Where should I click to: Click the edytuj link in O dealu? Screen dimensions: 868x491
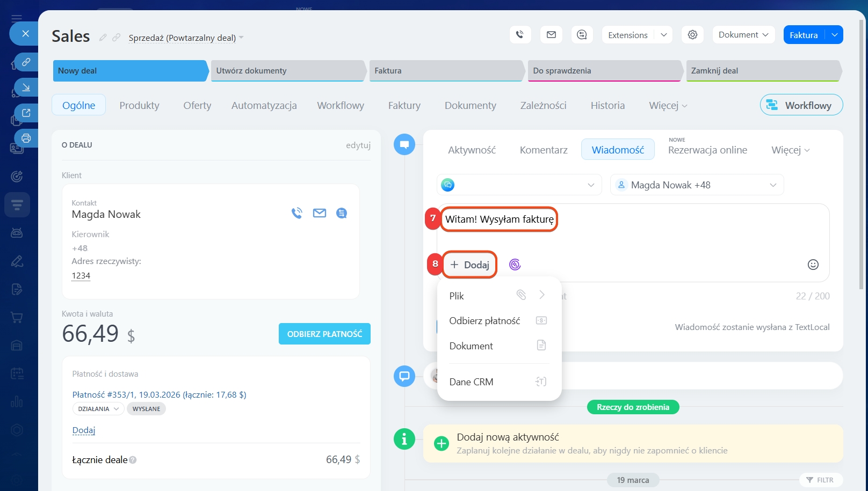358,145
